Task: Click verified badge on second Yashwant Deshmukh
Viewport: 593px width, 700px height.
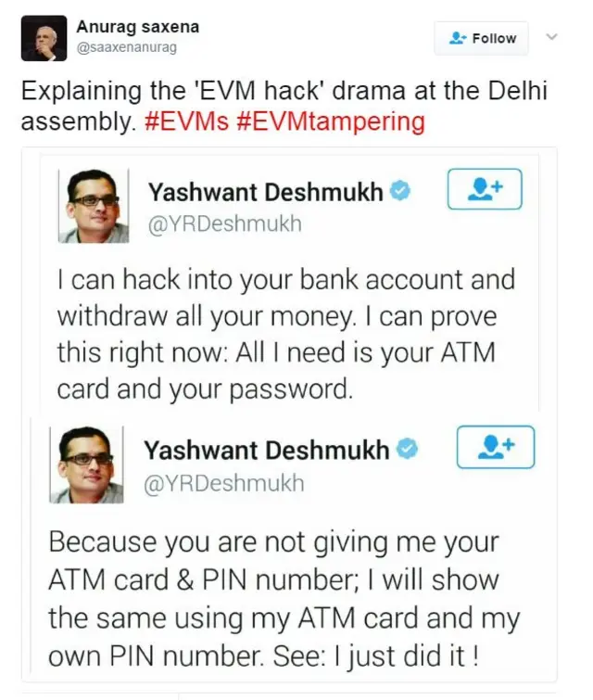Action: [408, 449]
